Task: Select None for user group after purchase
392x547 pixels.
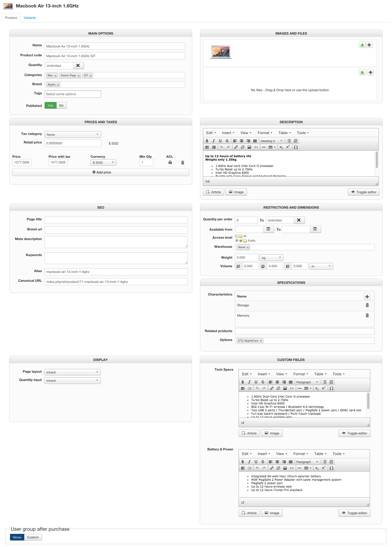Action: tap(17, 537)
